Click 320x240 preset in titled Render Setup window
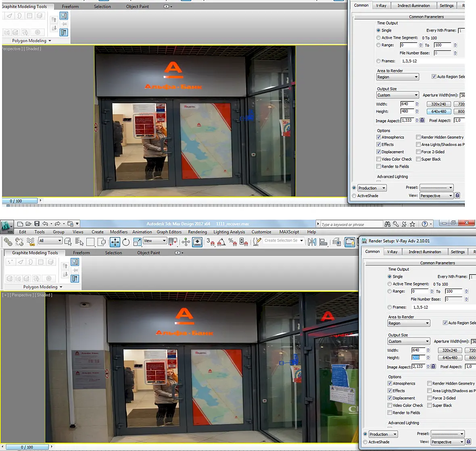This screenshot has height=451, width=476. pos(450,350)
